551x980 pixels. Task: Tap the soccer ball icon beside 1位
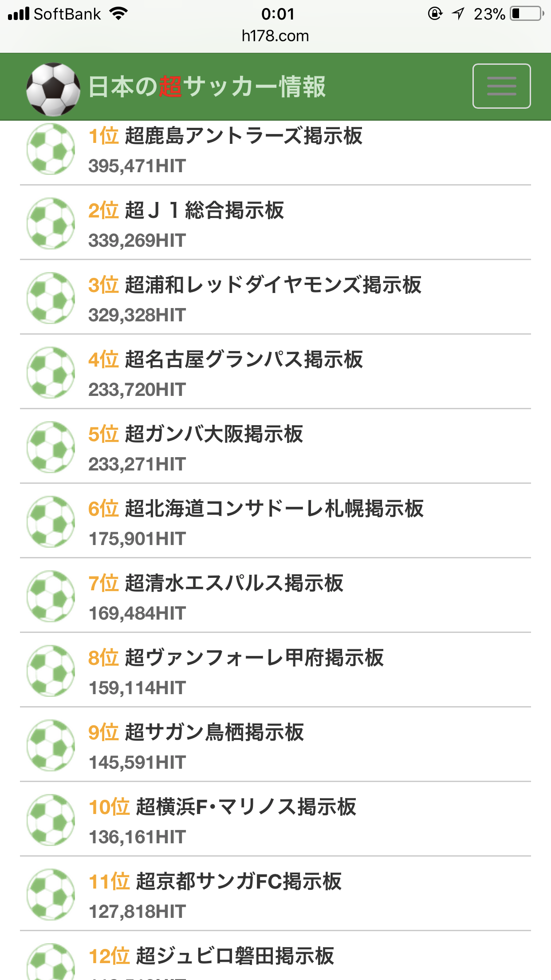pyautogui.click(x=51, y=149)
